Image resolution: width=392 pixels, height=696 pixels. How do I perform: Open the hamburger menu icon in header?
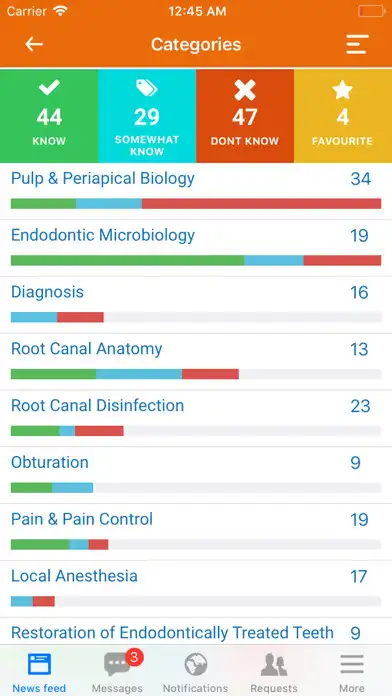357,44
